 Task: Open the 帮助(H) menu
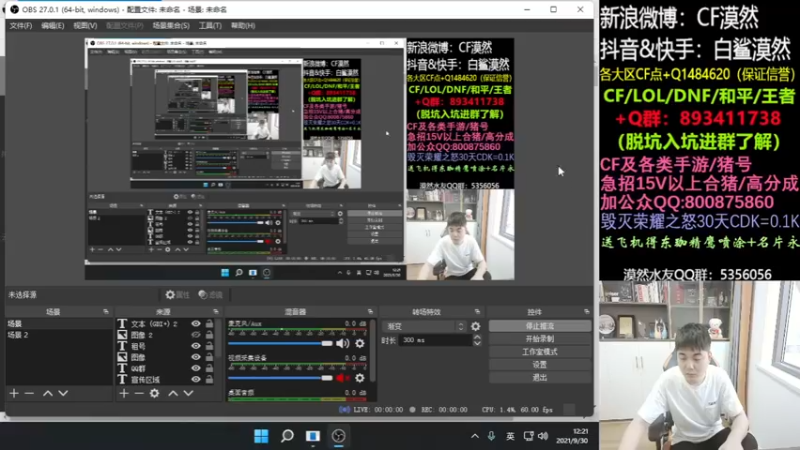[x=243, y=26]
